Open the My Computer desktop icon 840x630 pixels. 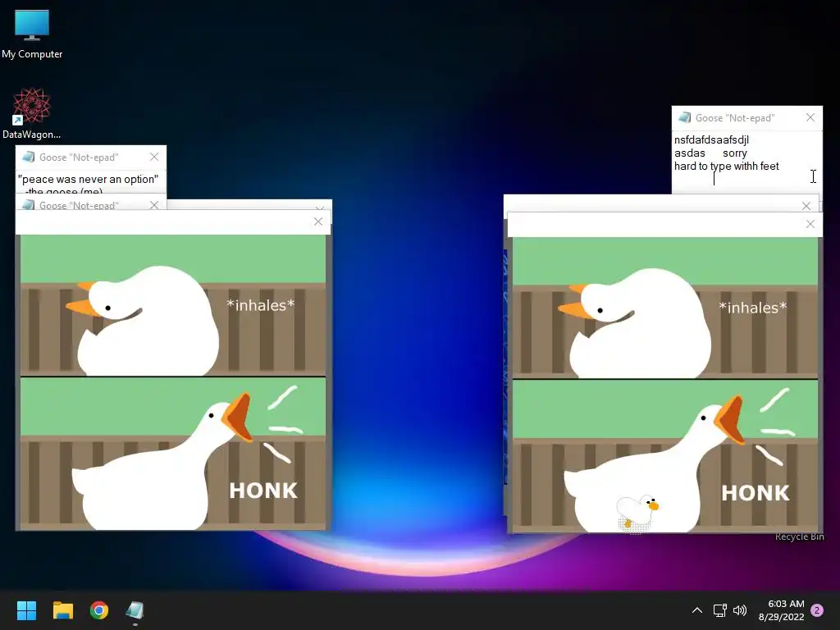coord(32,34)
